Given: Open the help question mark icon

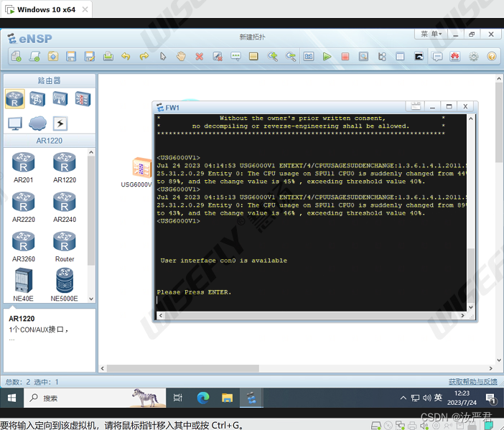Looking at the screenshot, I should 492,57.
